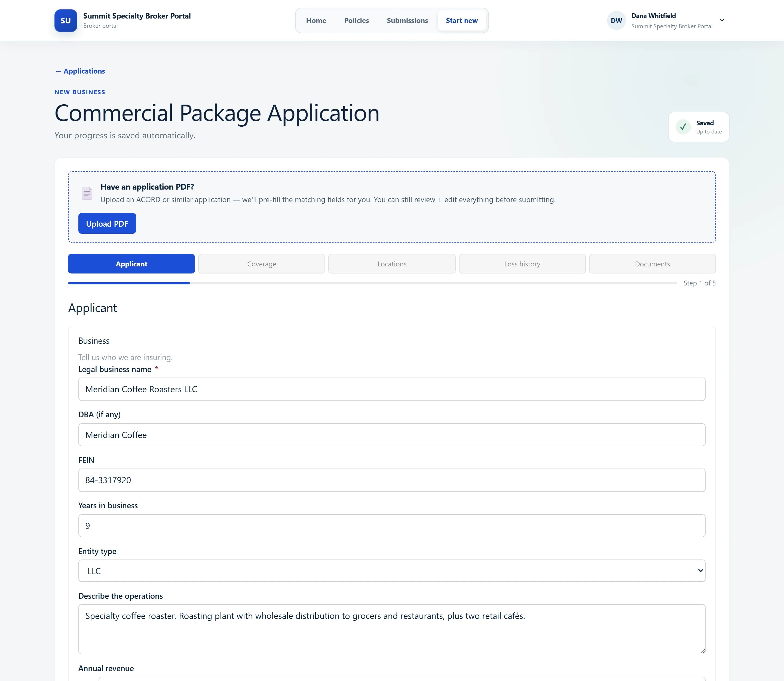Click the DBA (if any) field
This screenshot has width=784, height=681.
point(392,435)
